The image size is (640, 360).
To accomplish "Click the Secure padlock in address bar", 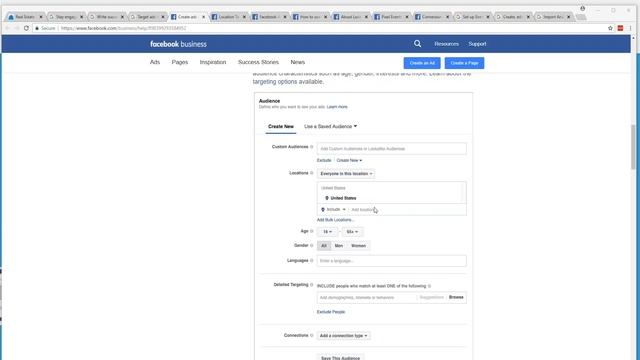I will pos(37,28).
